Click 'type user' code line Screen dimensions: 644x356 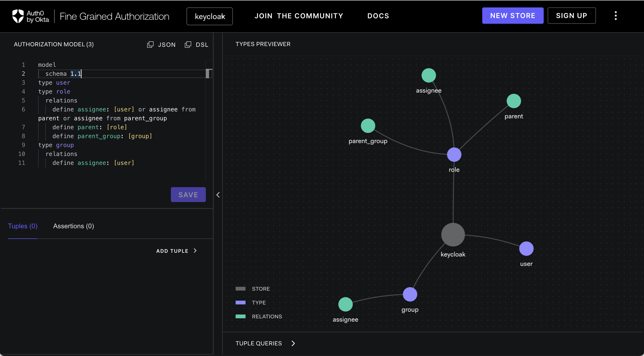54,82
